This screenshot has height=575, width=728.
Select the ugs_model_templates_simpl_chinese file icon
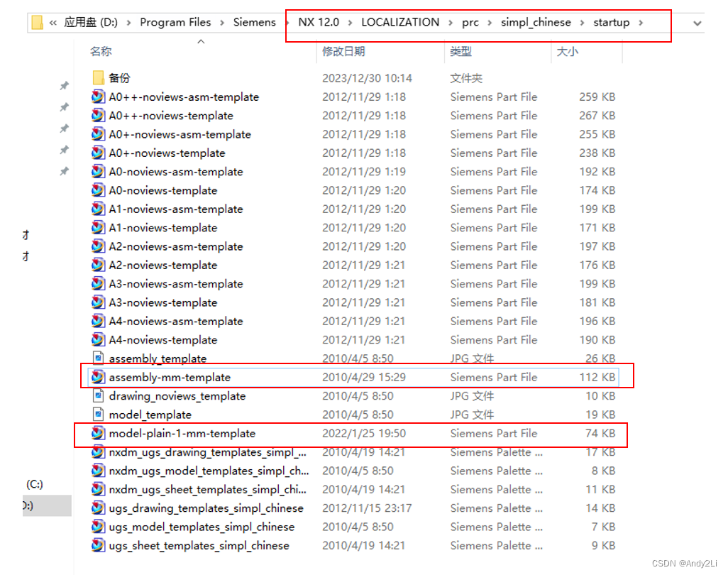click(98, 527)
